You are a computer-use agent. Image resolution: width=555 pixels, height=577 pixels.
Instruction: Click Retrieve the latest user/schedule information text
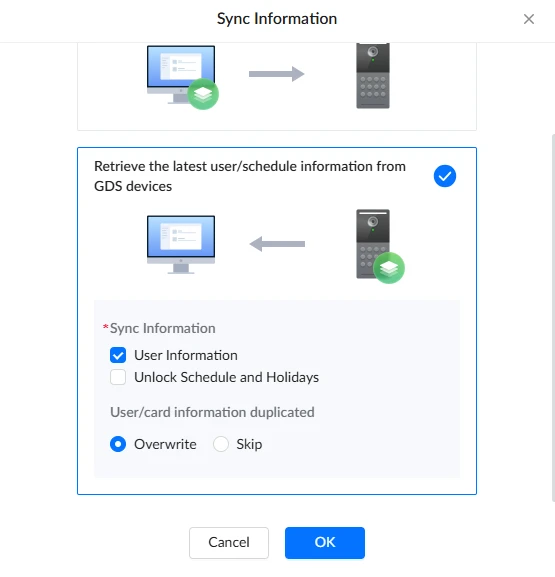tap(250, 176)
